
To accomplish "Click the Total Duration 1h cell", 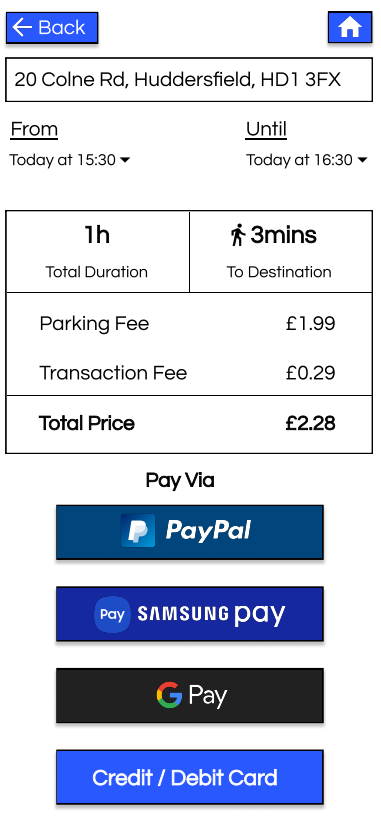I will pyautogui.click(x=97, y=251).
